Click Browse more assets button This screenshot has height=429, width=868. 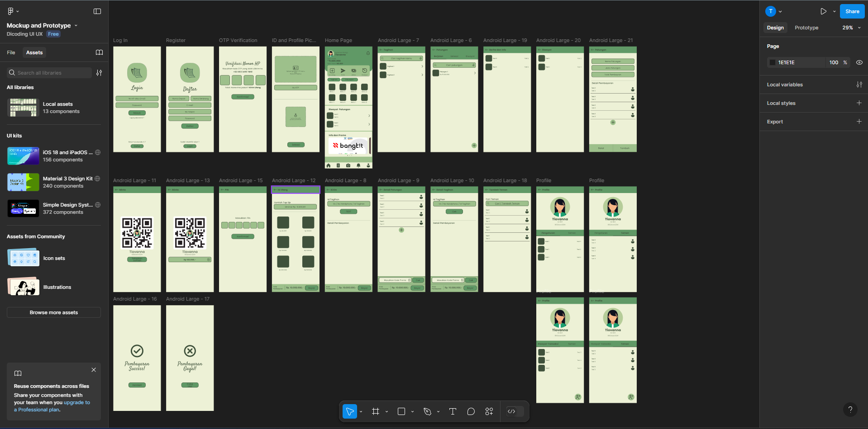point(54,312)
